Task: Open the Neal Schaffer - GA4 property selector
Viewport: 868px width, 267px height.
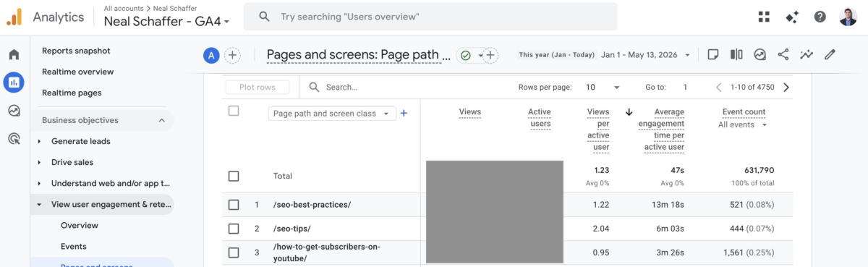Action: pyautogui.click(x=166, y=21)
